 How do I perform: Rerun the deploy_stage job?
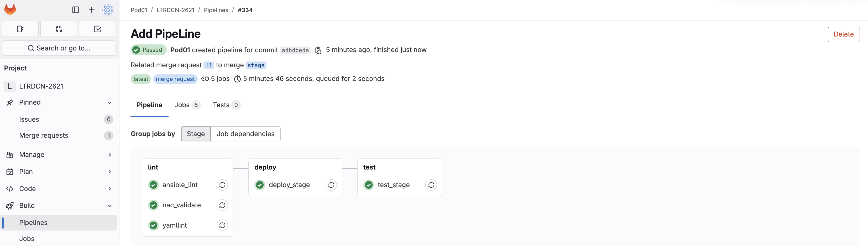pyautogui.click(x=331, y=185)
